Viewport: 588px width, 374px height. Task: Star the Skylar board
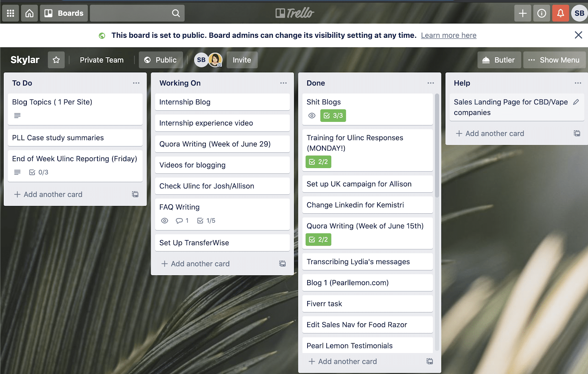56,60
